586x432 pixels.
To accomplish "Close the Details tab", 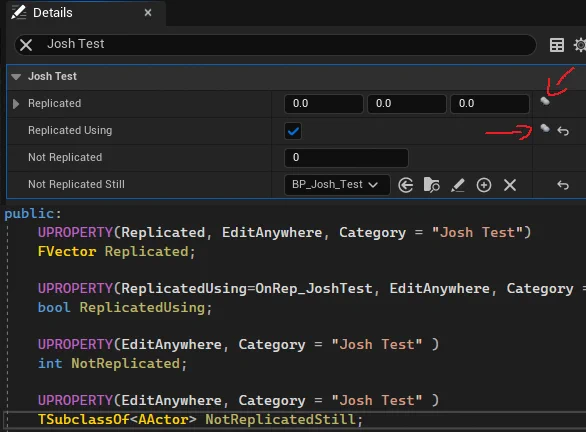I will pyautogui.click(x=148, y=13).
